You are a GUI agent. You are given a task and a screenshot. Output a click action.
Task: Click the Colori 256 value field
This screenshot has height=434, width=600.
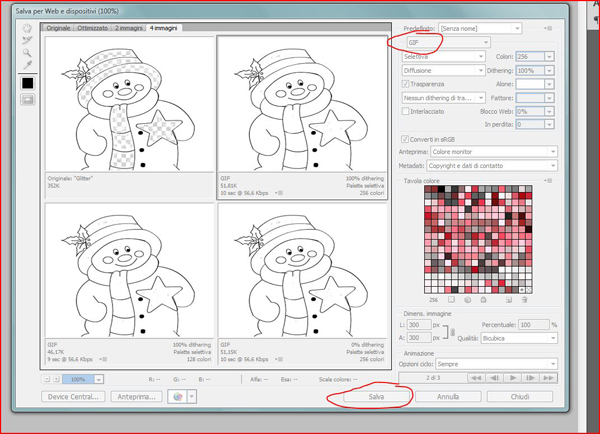pyautogui.click(x=530, y=57)
